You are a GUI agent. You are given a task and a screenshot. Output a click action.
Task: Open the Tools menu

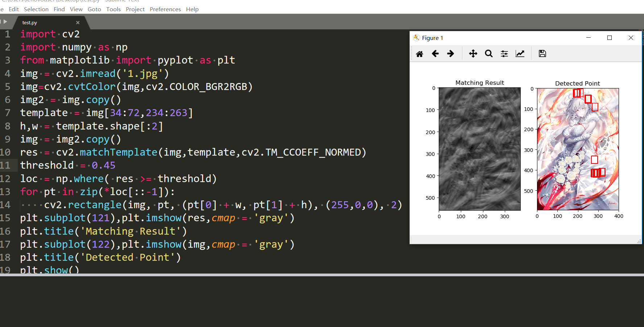coord(113,9)
